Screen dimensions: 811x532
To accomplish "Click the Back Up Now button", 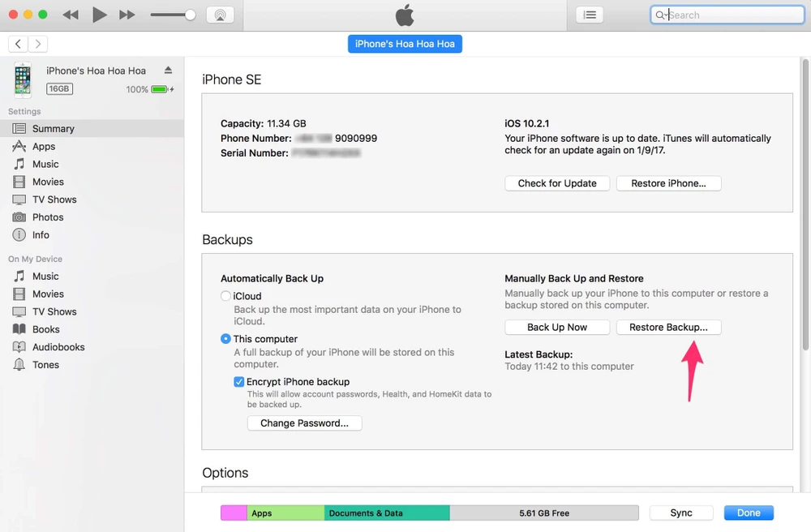I will click(557, 327).
